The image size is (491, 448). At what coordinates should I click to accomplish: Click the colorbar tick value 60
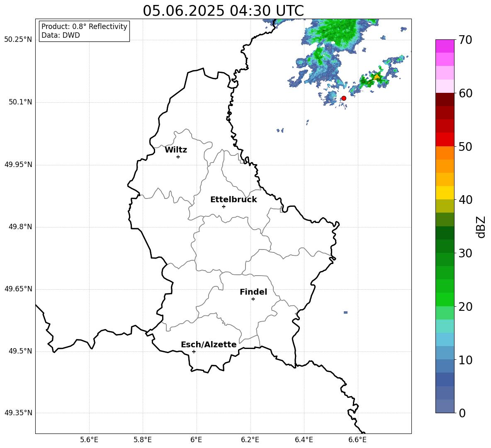465,93
